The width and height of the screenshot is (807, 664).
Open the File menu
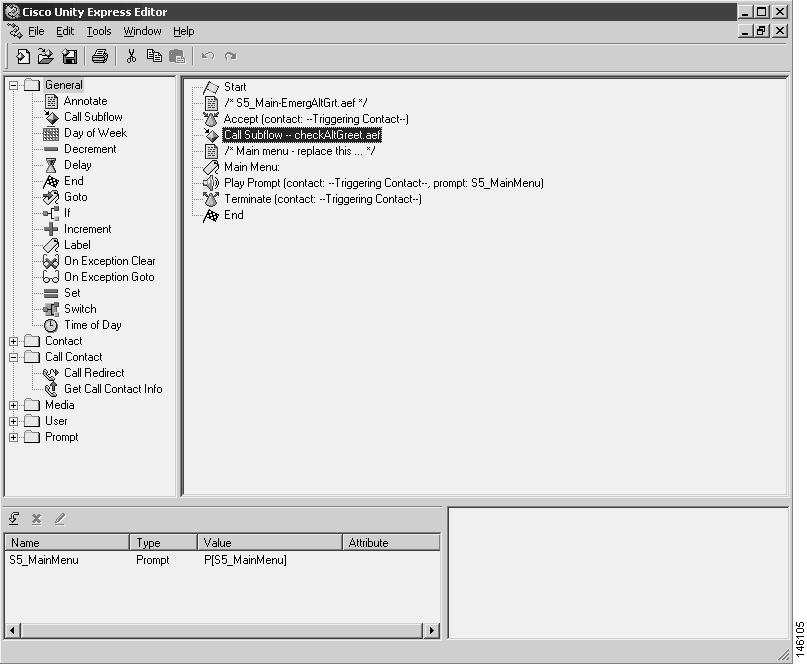[36, 31]
